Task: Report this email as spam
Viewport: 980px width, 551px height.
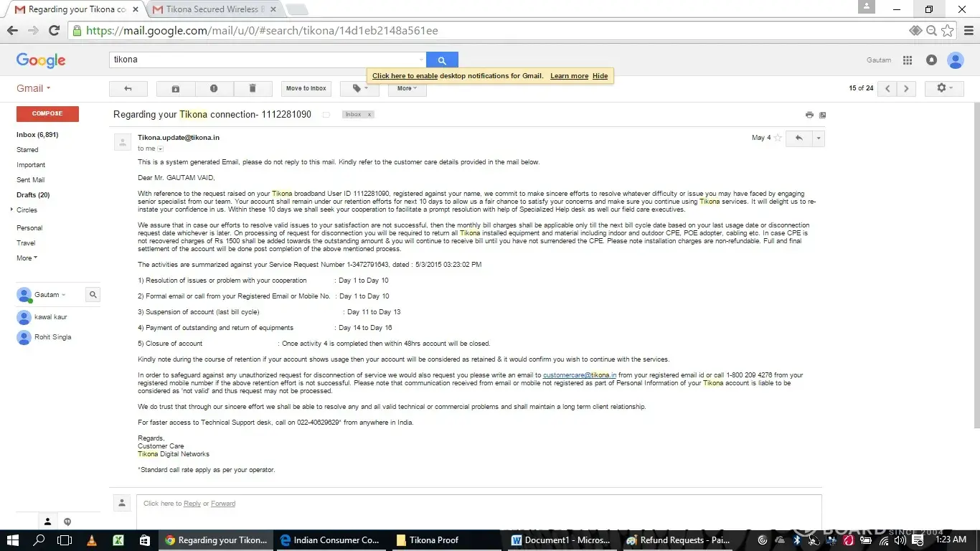Action: [214, 88]
